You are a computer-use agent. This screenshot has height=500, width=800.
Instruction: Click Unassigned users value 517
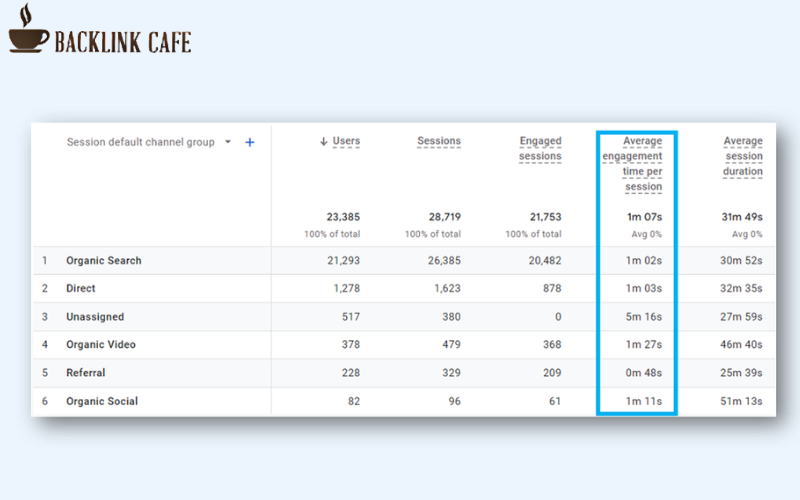[351, 317]
